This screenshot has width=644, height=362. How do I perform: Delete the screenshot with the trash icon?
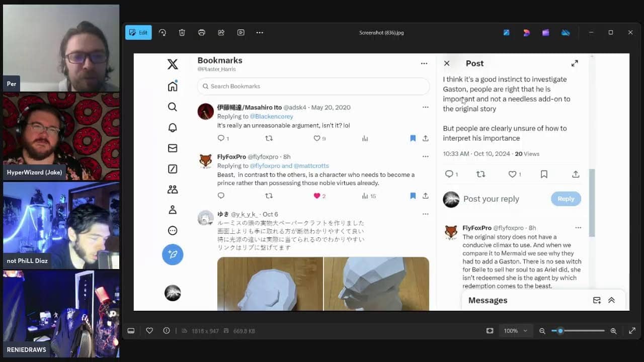(x=182, y=33)
